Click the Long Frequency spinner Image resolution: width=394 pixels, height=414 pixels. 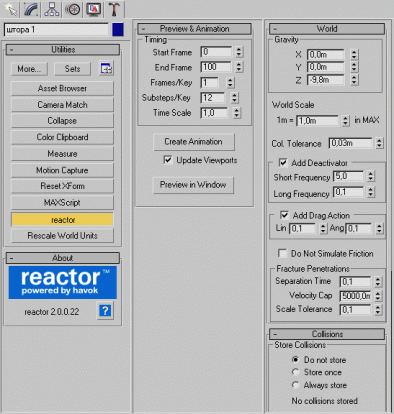coord(370,192)
